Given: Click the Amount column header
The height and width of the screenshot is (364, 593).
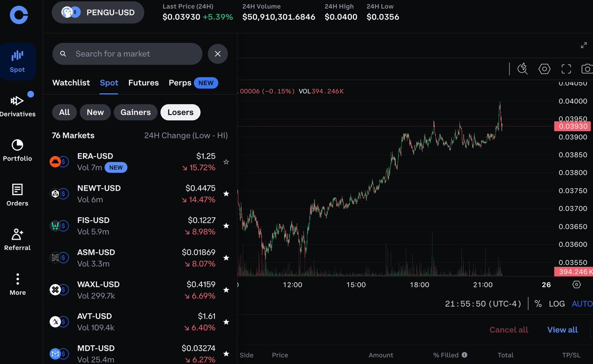Looking at the screenshot, I should click(381, 355).
